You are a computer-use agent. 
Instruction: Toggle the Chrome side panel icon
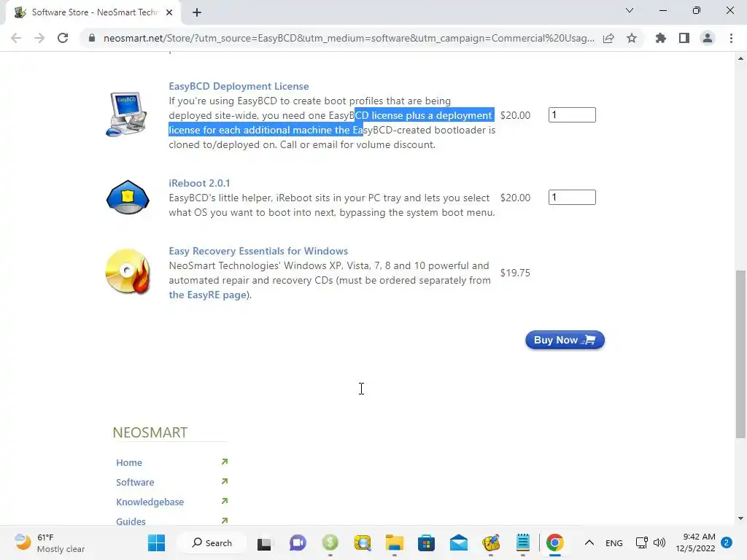tap(684, 38)
